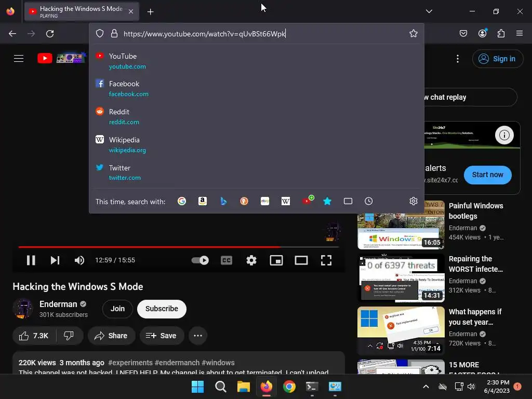Open the extensions puzzle menu

tap(501, 33)
